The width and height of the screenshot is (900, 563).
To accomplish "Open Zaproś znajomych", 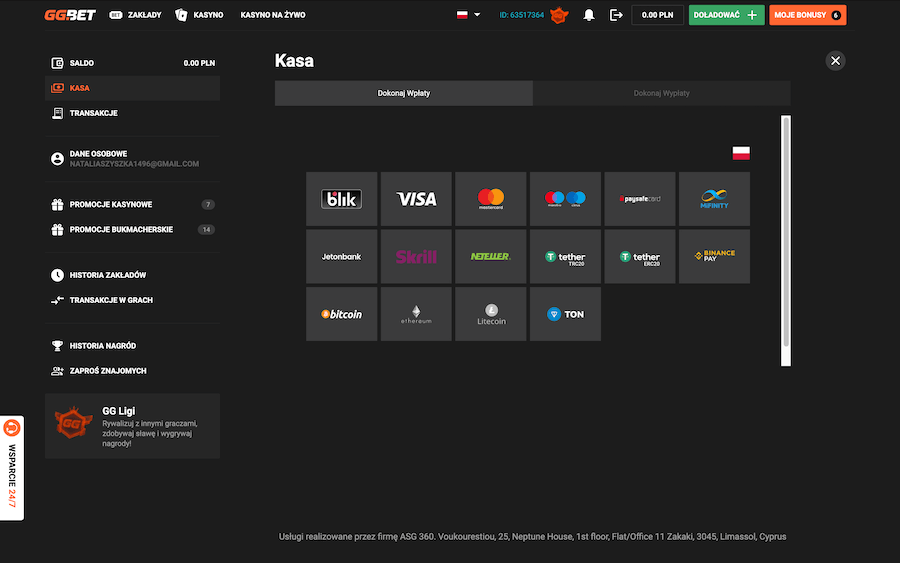I will point(133,371).
